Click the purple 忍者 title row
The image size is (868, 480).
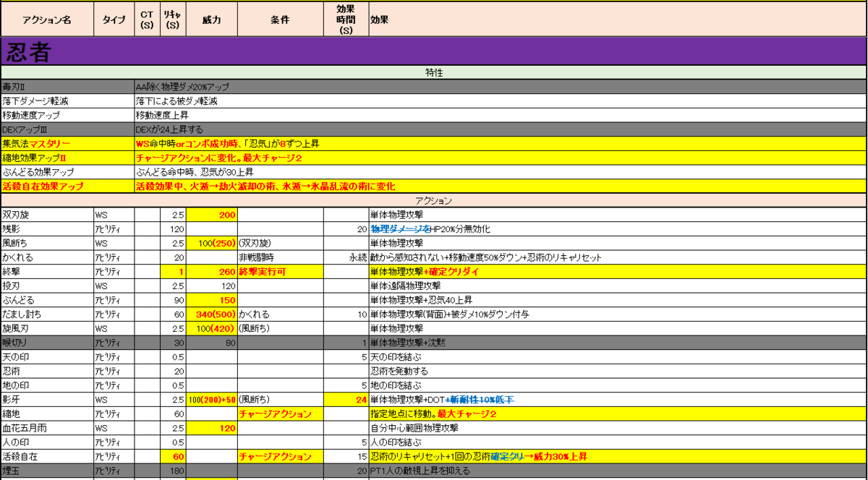[433, 51]
